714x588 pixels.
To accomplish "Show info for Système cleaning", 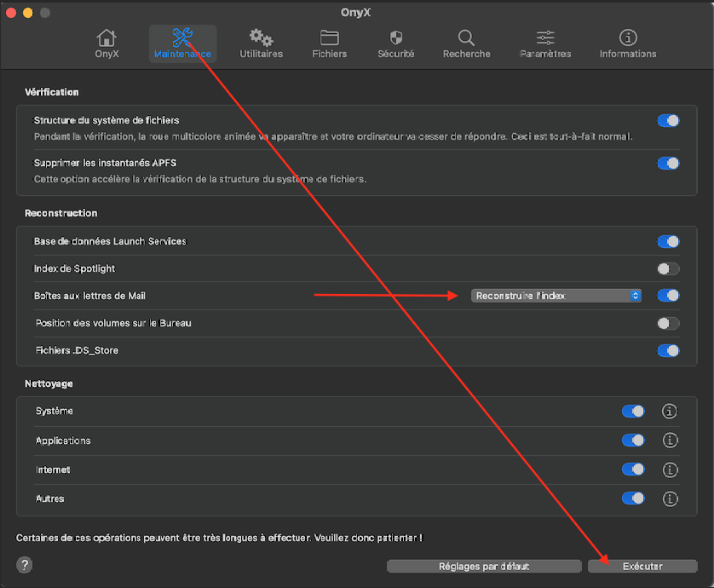I will [670, 412].
